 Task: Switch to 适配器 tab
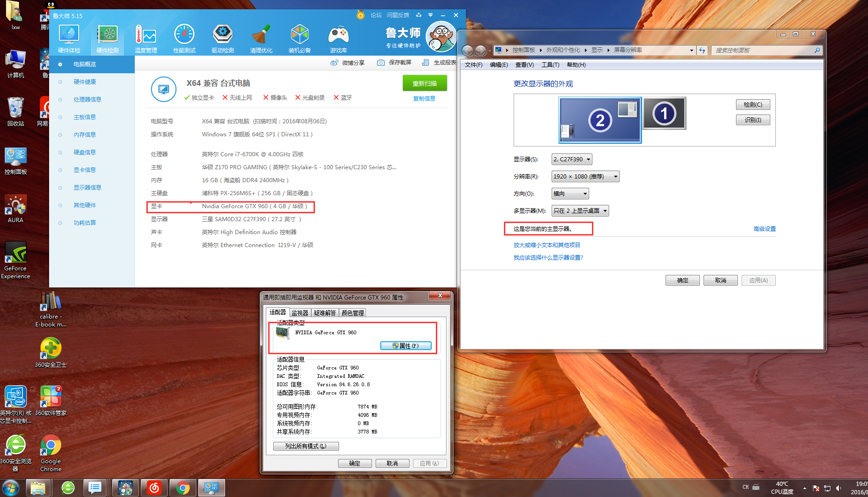coord(277,312)
